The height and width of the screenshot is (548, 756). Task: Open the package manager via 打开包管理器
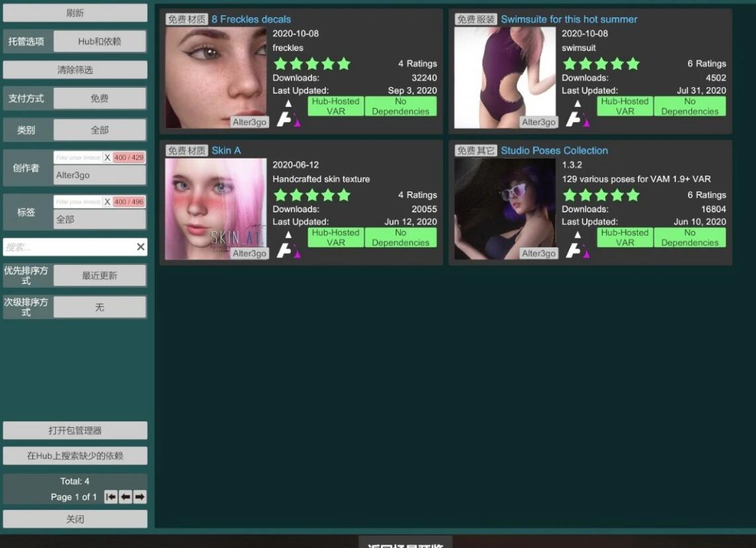click(75, 430)
